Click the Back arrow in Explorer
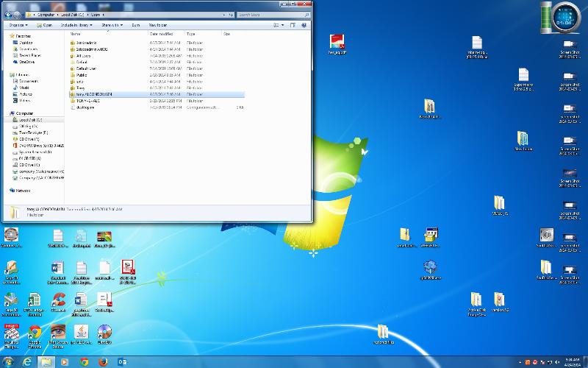Screen dimensions: 588x368 point(9,15)
